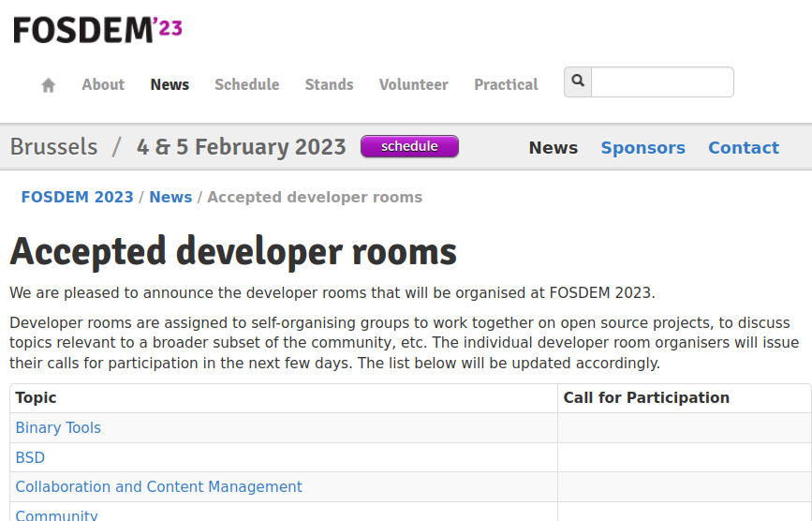Focus the search input field

point(662,82)
